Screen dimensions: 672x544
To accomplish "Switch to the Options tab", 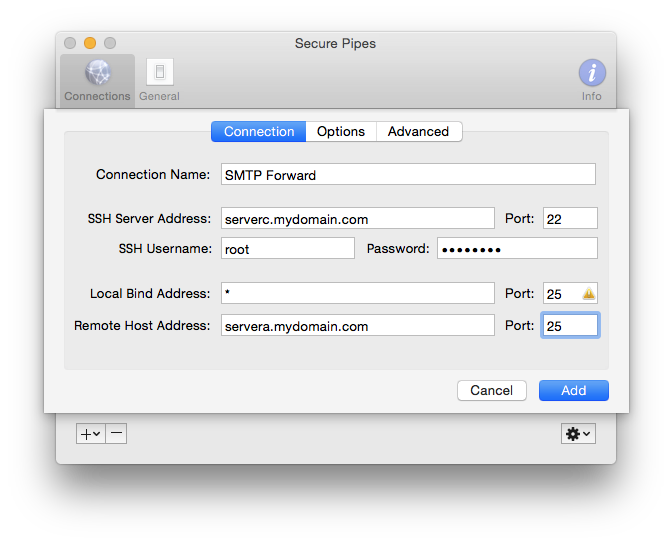I will click(341, 131).
